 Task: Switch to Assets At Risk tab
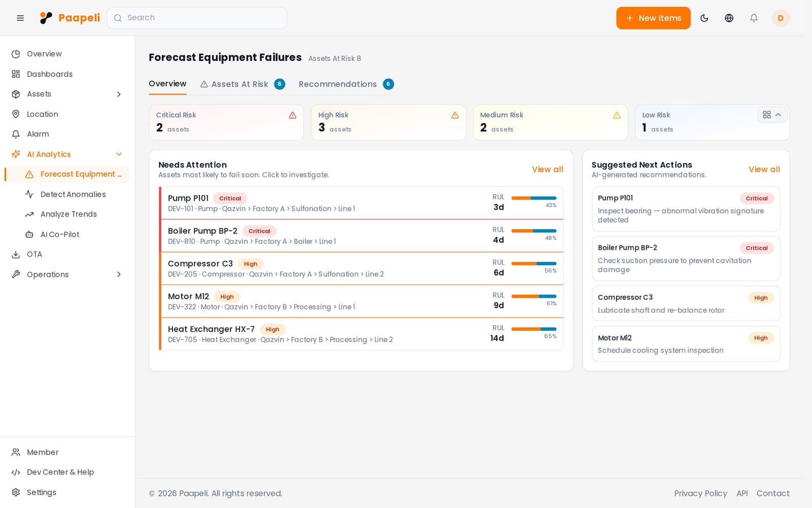pyautogui.click(x=243, y=84)
